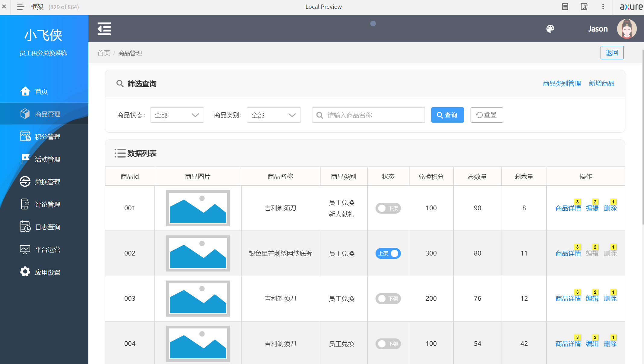Click the 平台运营 sidebar icon

[x=25, y=249]
